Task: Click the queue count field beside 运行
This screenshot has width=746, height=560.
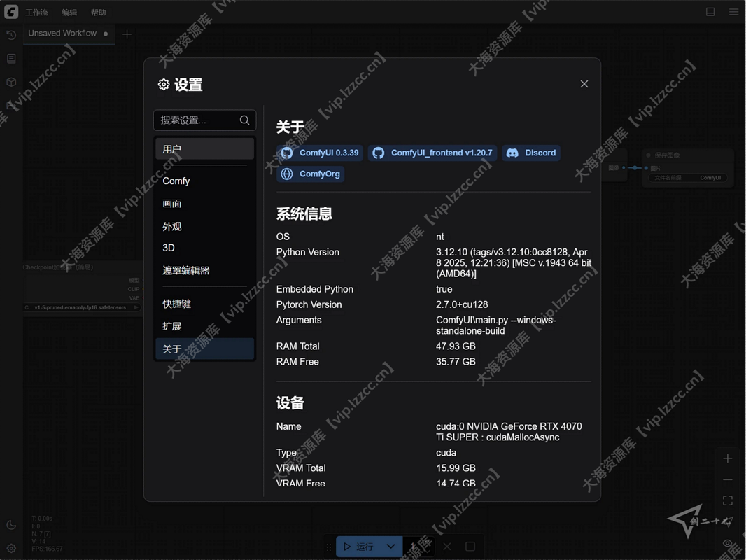Action: 418,547
